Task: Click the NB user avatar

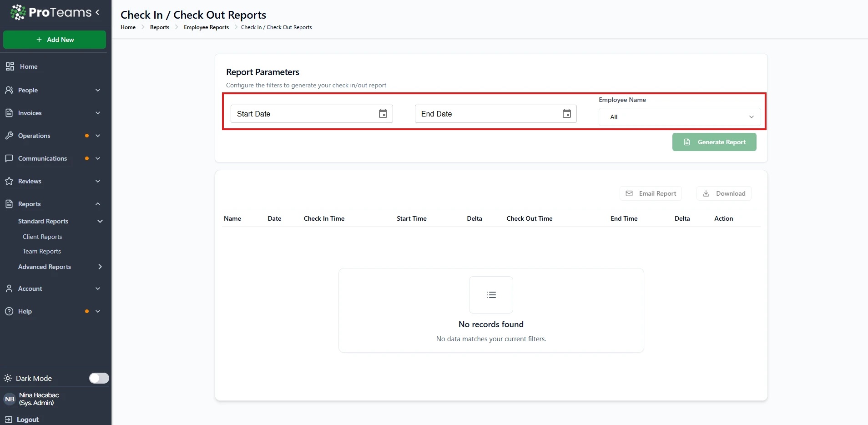Action: (10, 399)
